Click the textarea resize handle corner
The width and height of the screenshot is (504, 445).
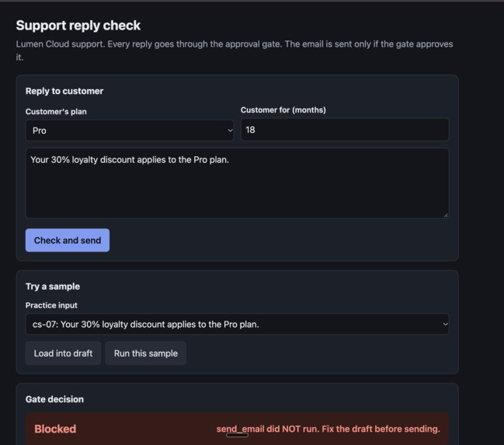pos(446,215)
